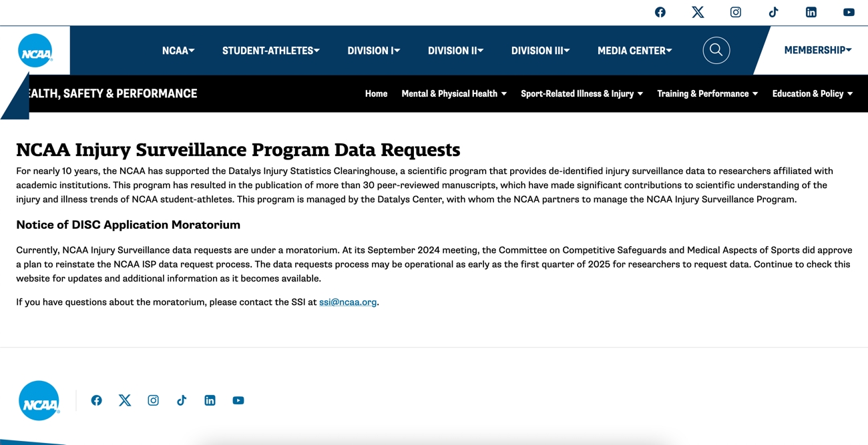Expand the Division II dropdown menu
868x445 pixels.
click(x=456, y=51)
